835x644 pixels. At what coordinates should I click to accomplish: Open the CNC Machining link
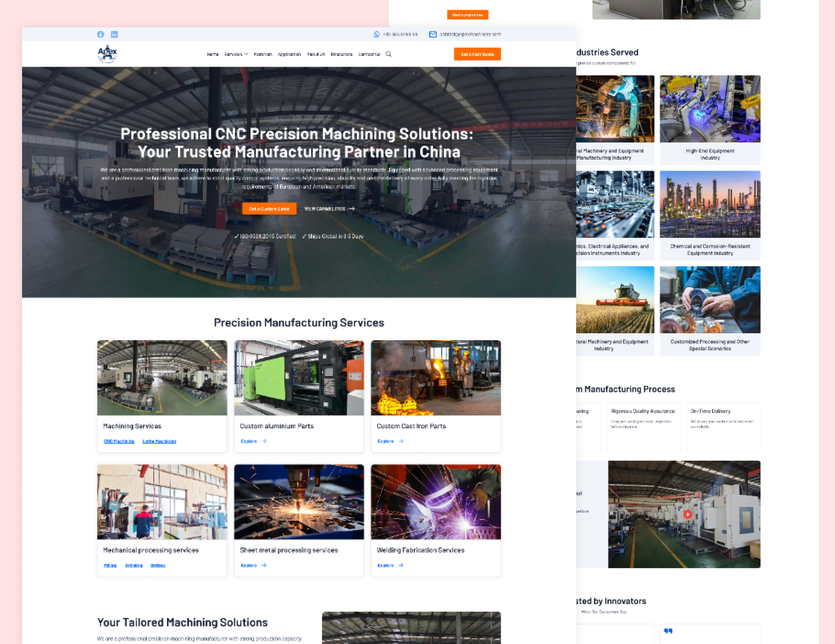click(119, 442)
